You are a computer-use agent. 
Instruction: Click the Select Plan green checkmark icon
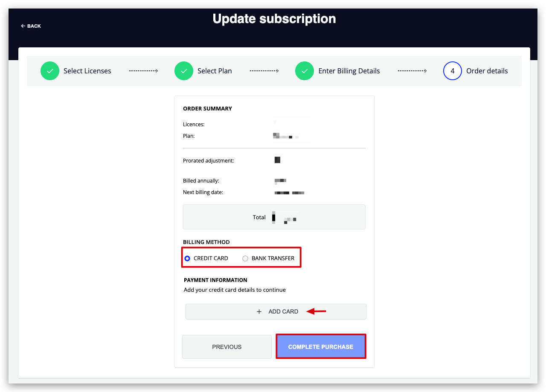(x=184, y=71)
